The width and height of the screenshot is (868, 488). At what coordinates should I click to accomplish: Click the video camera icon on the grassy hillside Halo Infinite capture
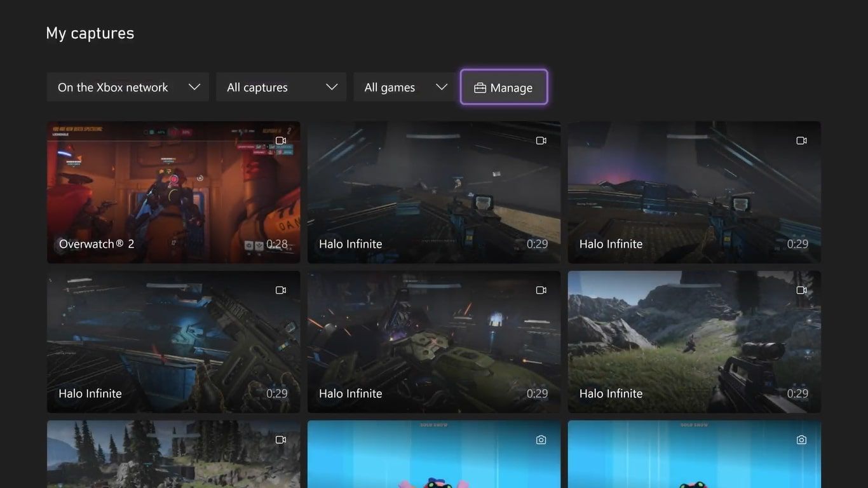coord(801,290)
